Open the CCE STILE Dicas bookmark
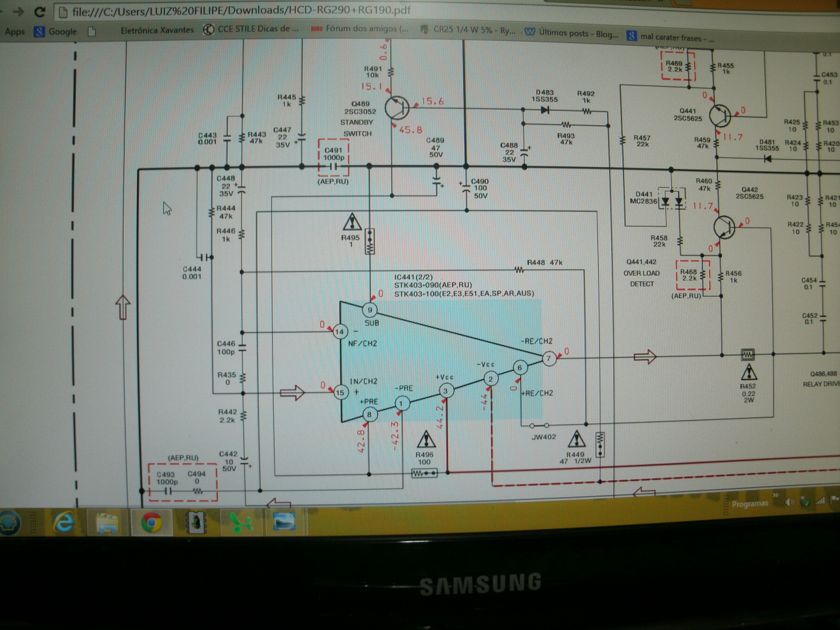The height and width of the screenshot is (630, 840). pos(251,29)
